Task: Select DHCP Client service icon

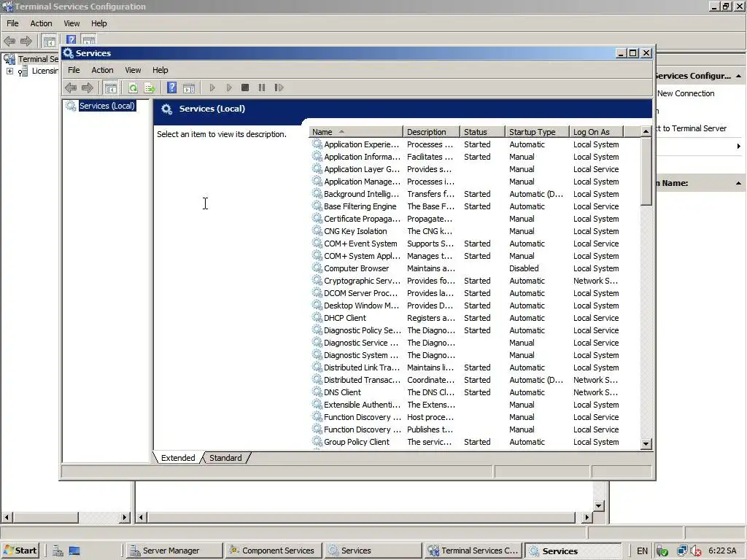Action: click(x=317, y=318)
